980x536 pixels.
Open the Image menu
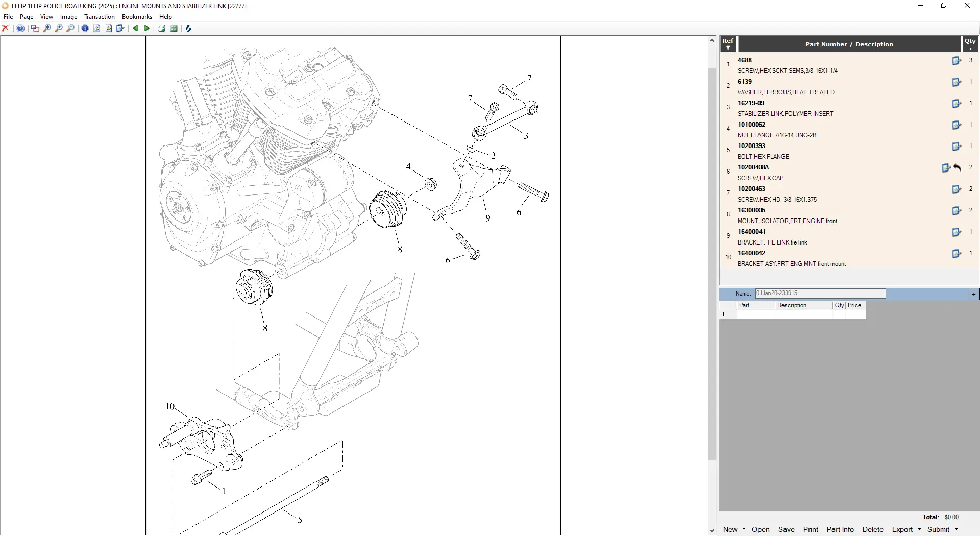tap(68, 17)
